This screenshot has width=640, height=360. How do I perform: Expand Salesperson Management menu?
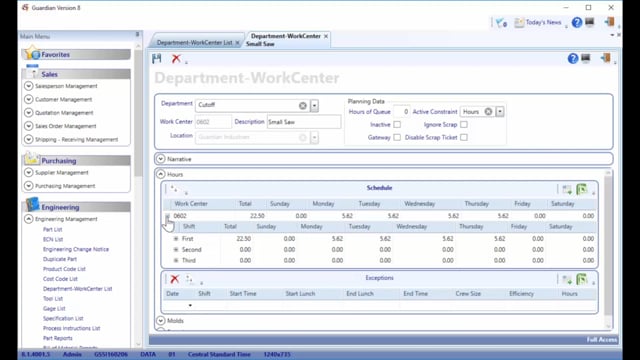pos(29,86)
